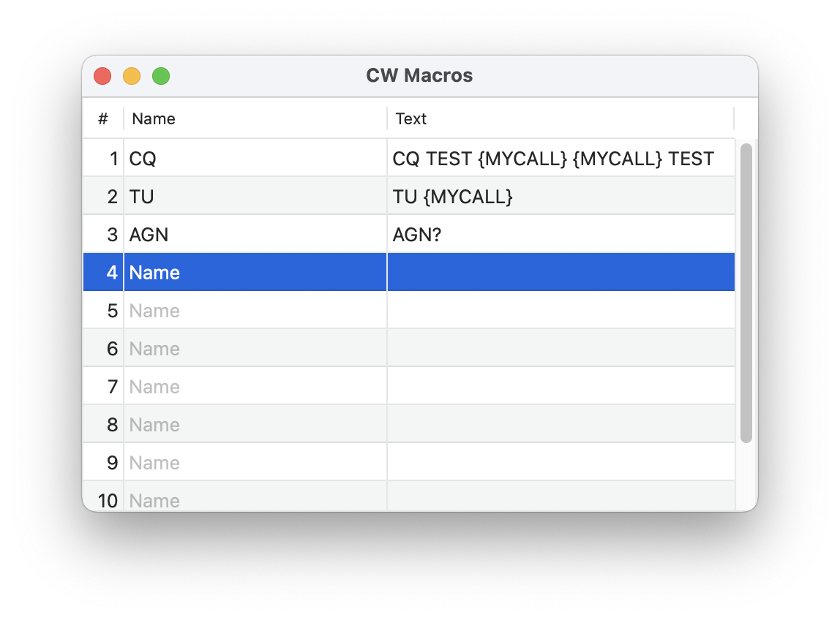Click the highlighted Name field in row 4
This screenshot has height=620, width=840.
[x=255, y=273]
